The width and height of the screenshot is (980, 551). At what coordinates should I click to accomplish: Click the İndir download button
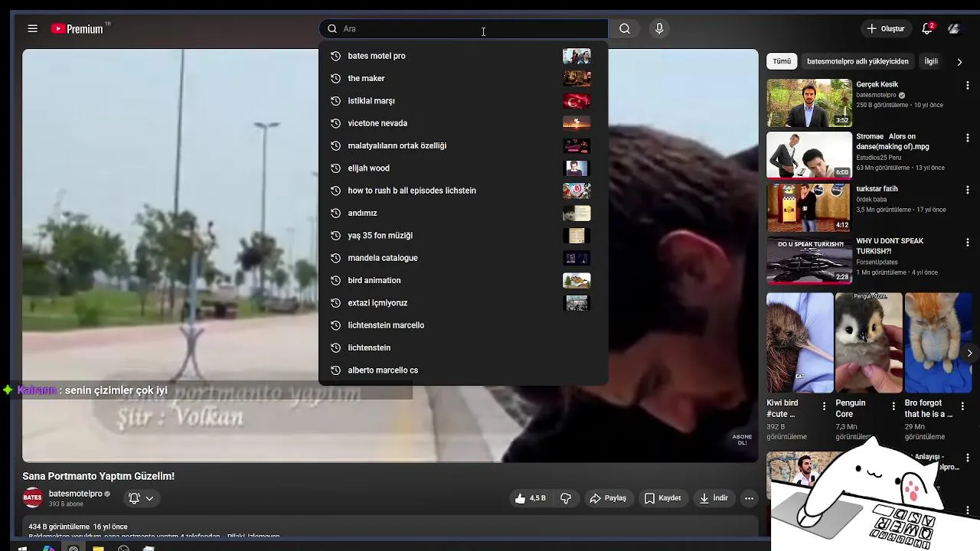[714, 498]
